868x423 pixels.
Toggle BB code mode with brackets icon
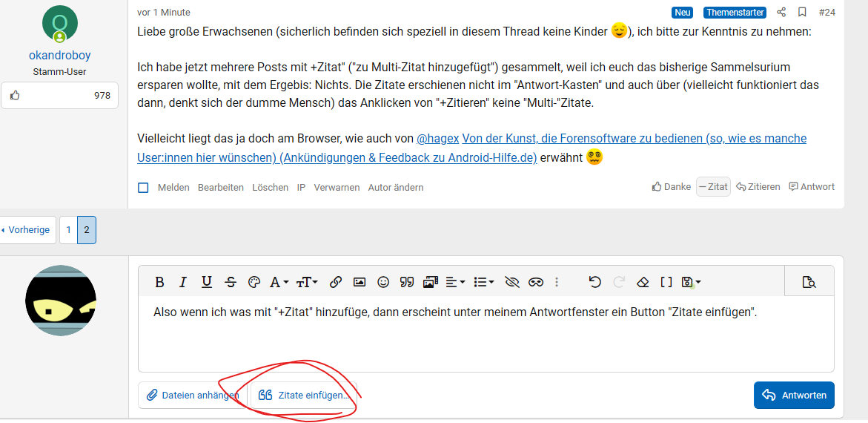tap(666, 282)
